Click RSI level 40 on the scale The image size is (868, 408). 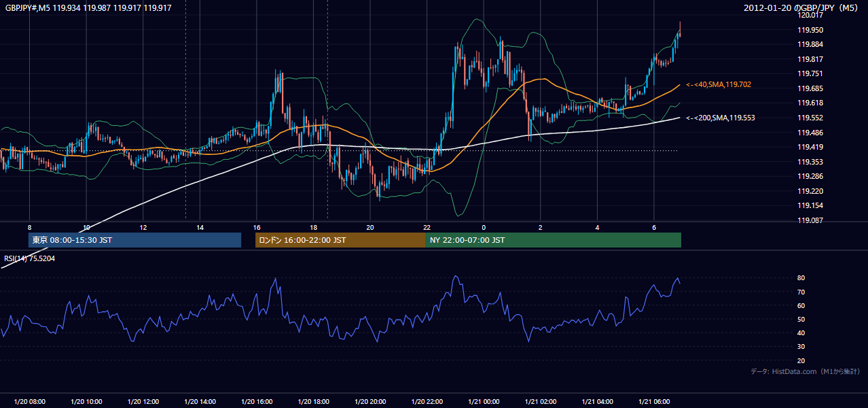point(801,333)
